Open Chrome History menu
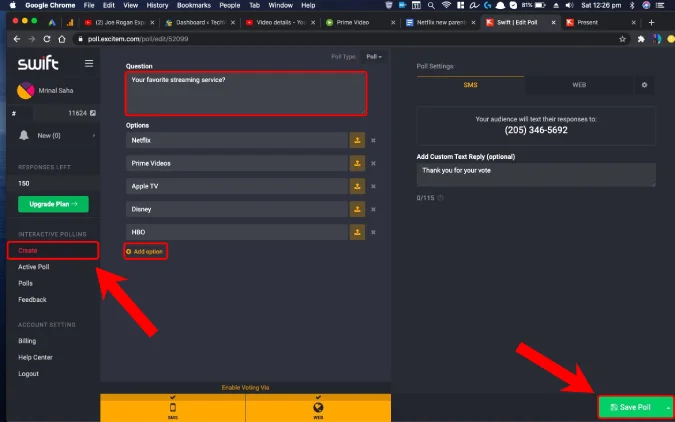 tap(157, 5)
